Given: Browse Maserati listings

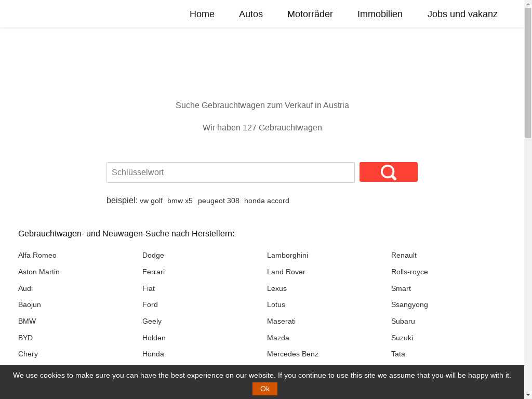Looking at the screenshot, I should (x=281, y=321).
